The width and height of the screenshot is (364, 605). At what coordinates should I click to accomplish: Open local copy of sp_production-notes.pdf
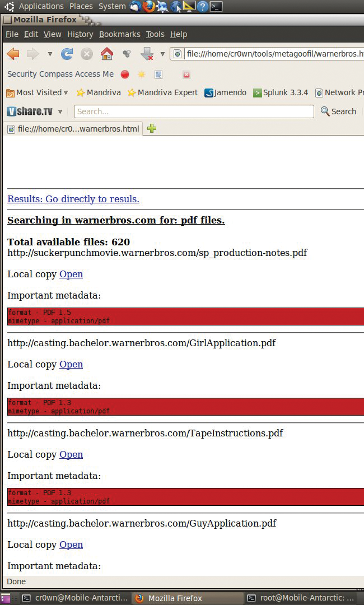pyautogui.click(x=71, y=274)
